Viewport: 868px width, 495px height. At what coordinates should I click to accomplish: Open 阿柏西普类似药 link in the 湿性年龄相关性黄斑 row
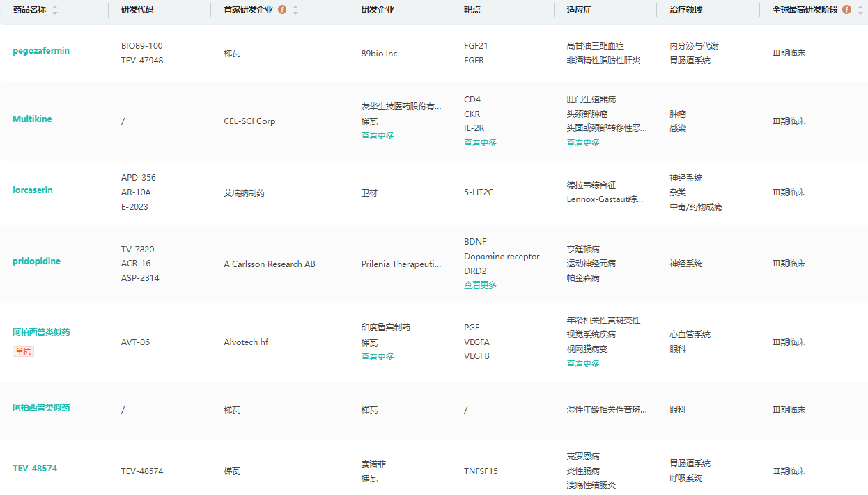coord(41,408)
